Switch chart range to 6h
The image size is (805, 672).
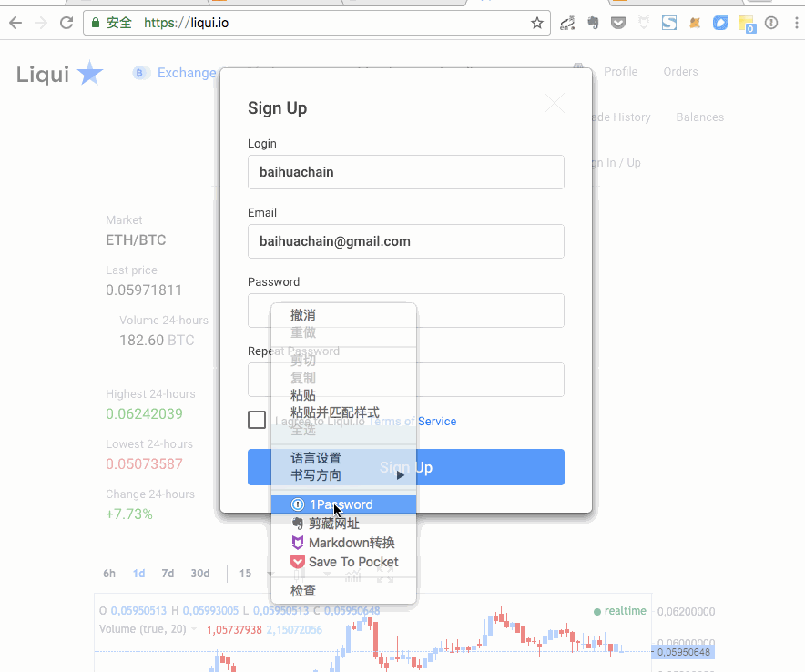point(109,574)
